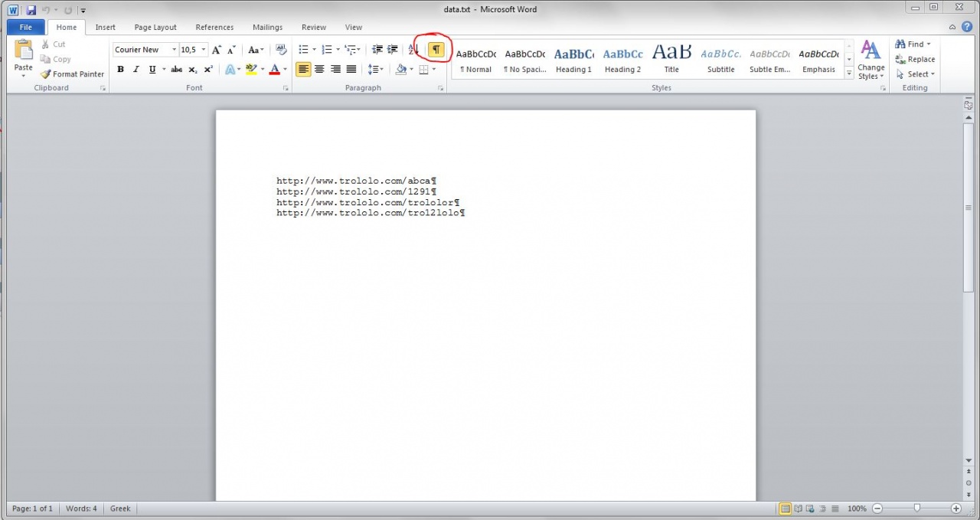
Task: Click the Cut scissors command
Action: (53, 44)
